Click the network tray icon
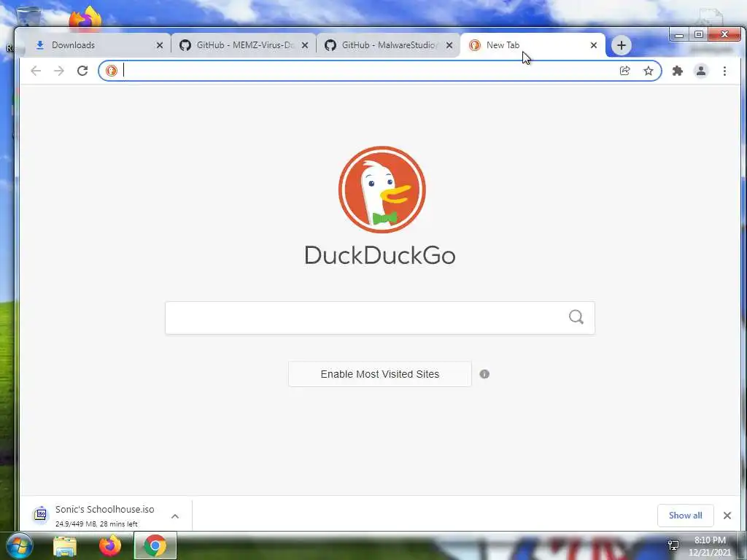This screenshot has height=560, width=747. point(673,545)
